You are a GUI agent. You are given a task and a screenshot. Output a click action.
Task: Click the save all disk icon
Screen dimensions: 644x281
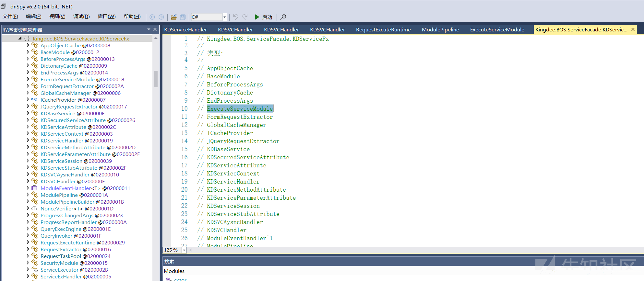(x=183, y=17)
